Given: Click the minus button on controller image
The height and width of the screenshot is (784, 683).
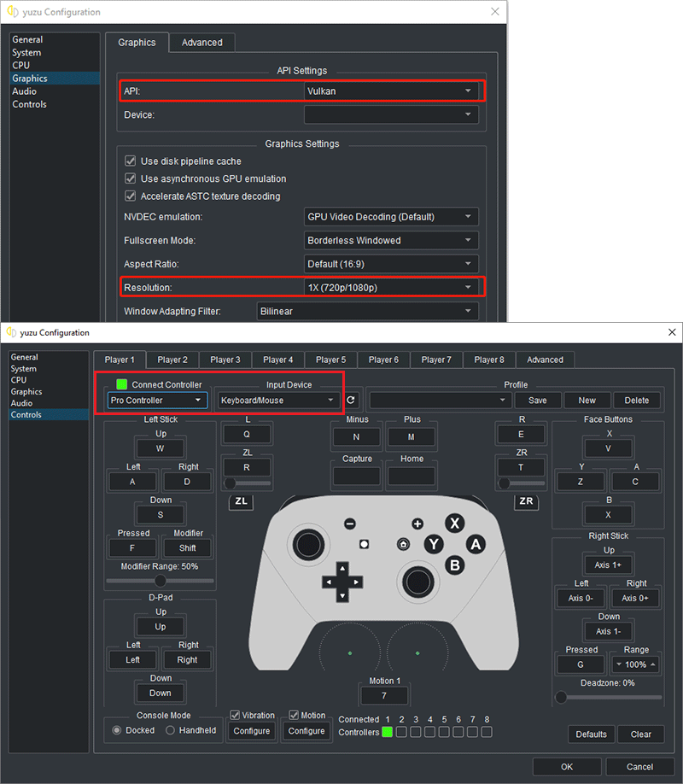Looking at the screenshot, I should tap(350, 524).
